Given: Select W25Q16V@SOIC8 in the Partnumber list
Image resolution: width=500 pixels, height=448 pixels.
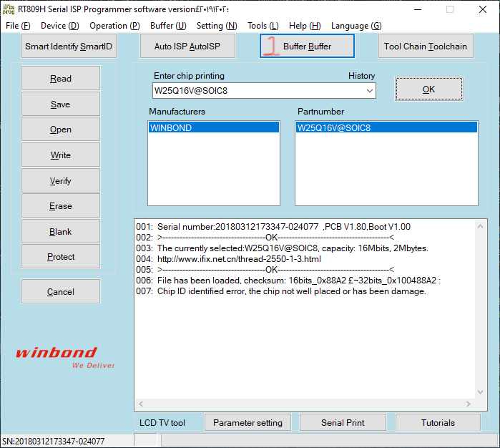Looking at the screenshot, I should 386,127.
